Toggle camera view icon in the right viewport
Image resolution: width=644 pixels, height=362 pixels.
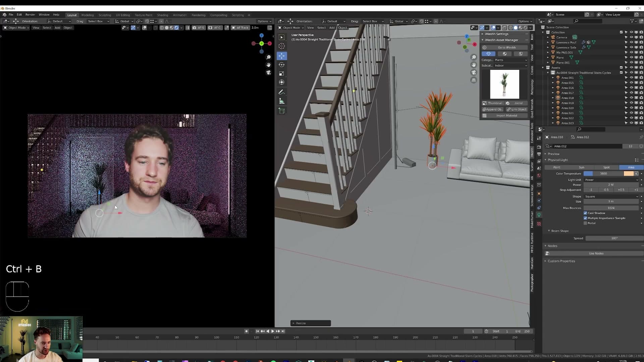tap(474, 72)
